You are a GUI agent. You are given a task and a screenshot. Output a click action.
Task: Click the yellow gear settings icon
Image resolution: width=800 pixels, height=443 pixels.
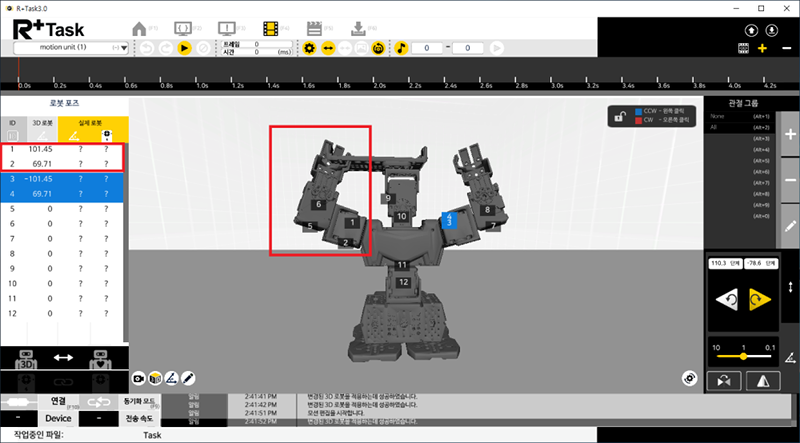point(310,47)
